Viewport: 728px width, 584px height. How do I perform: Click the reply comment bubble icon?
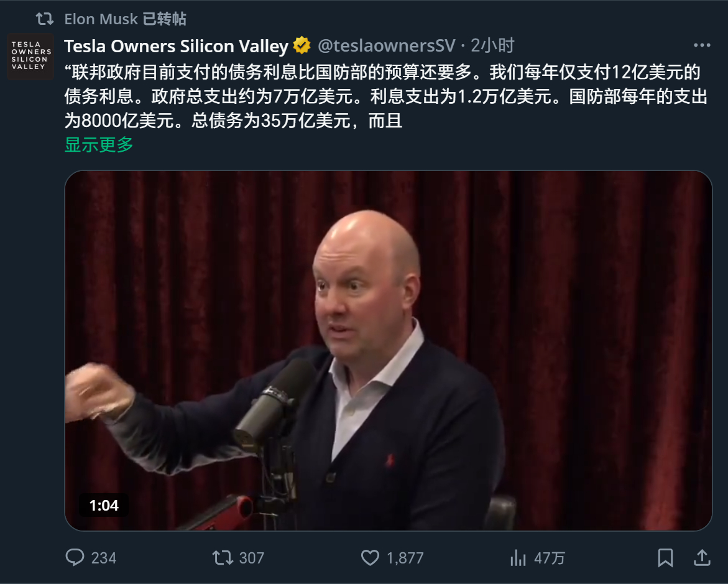pyautogui.click(x=75, y=557)
